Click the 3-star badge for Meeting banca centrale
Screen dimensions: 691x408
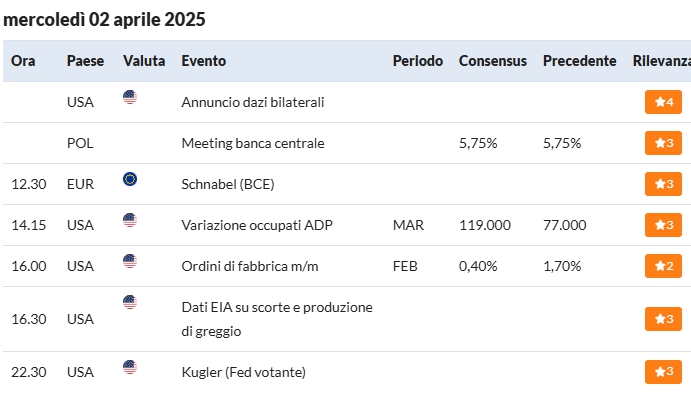point(663,143)
